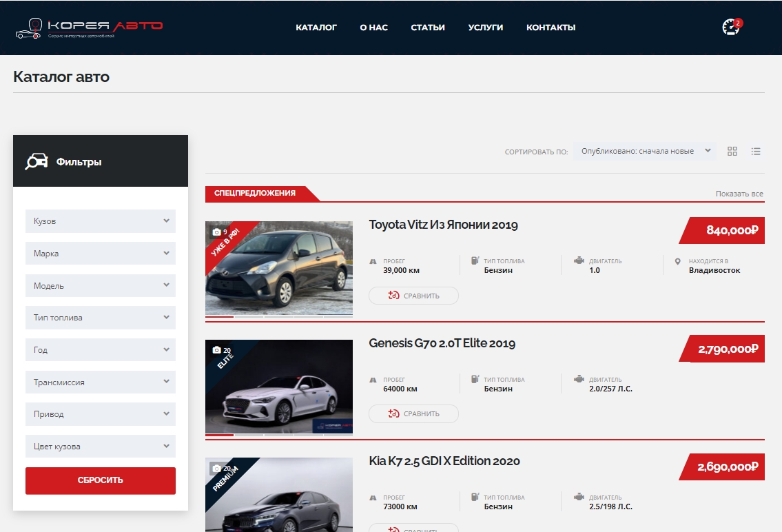The width and height of the screenshot is (782, 532).
Task: Open the Марка filter dropdown
Action: [100, 254]
